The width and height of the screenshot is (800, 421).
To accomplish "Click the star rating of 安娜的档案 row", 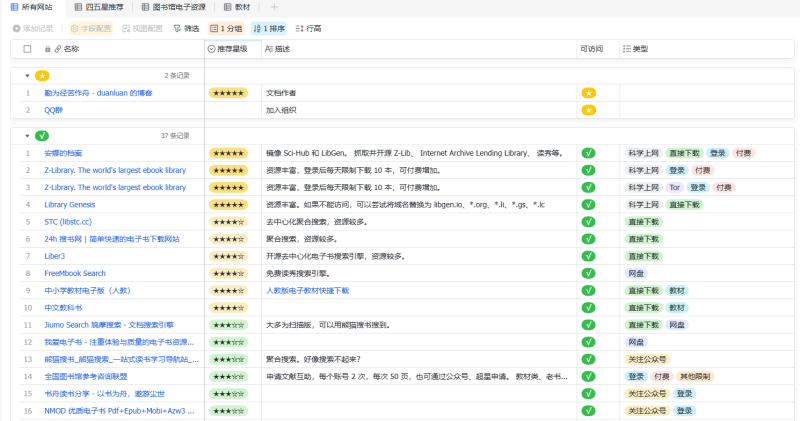I will [x=228, y=153].
